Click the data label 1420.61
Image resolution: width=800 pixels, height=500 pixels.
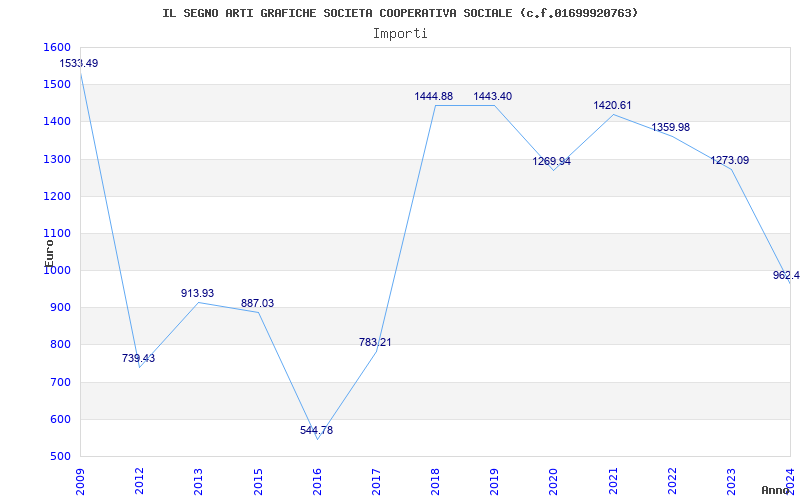pyautogui.click(x=612, y=105)
